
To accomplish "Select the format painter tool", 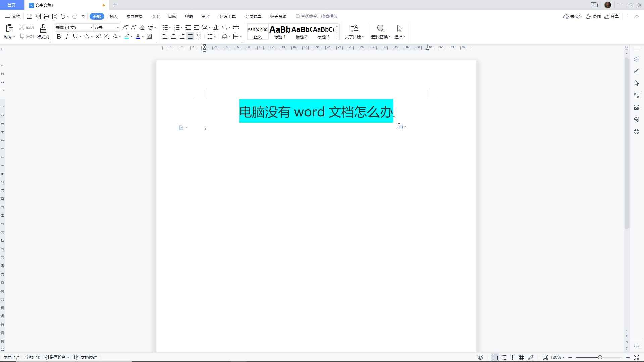I will [x=43, y=32].
